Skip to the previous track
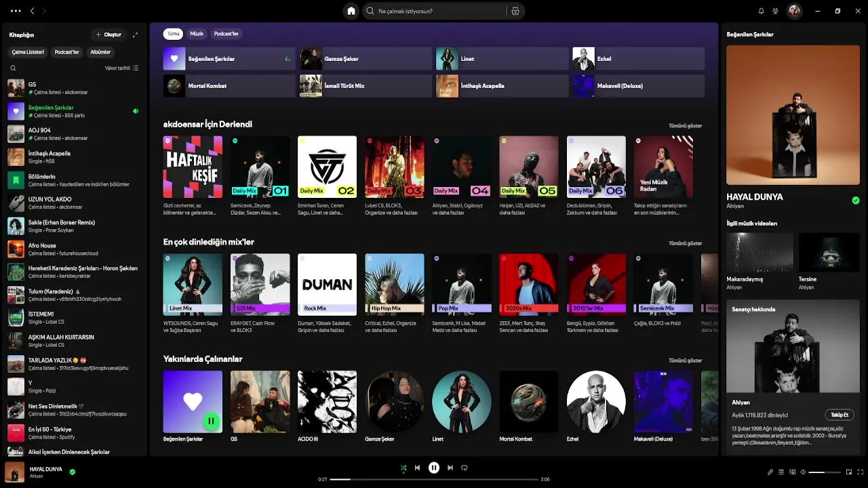 click(x=417, y=468)
